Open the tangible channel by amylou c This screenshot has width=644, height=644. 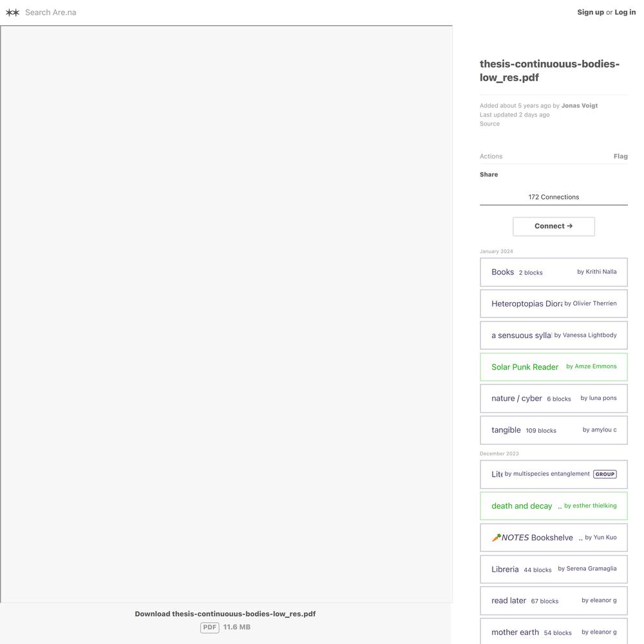point(553,430)
